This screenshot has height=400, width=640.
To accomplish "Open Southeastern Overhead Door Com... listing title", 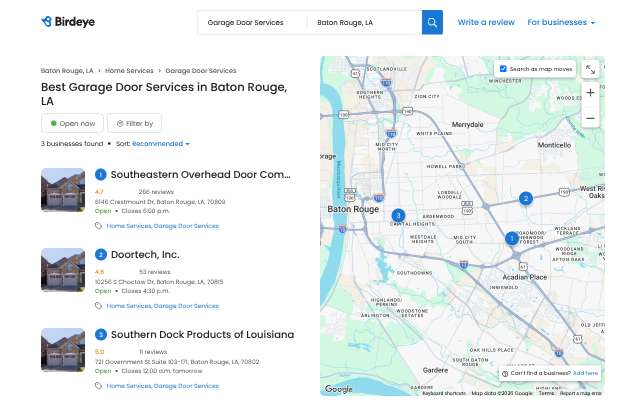I will tap(201, 175).
